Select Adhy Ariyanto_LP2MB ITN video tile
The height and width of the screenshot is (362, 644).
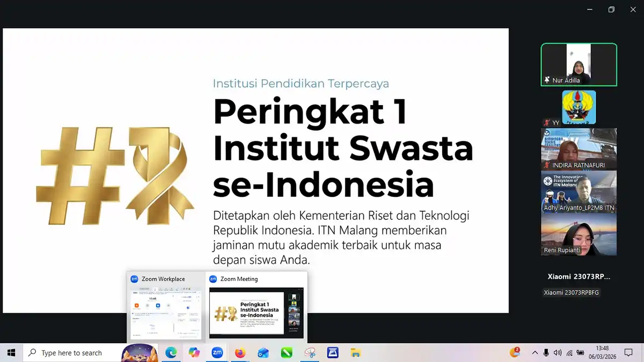(x=579, y=192)
